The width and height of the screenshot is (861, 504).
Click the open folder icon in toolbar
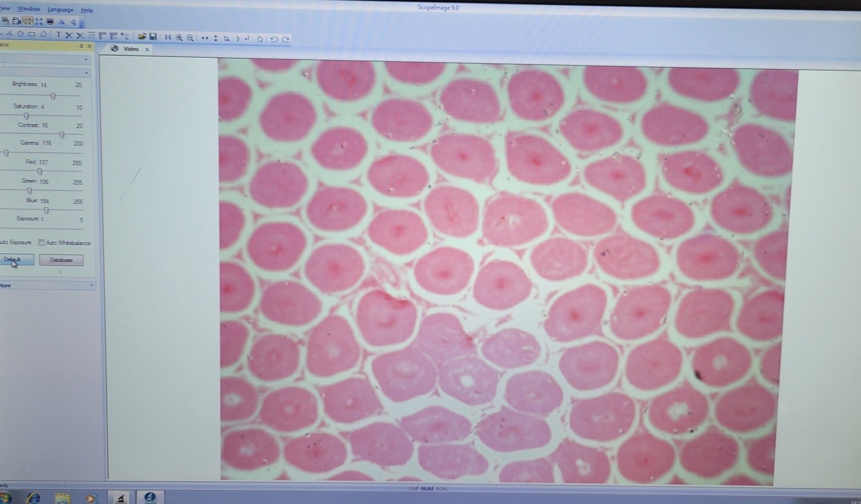tap(142, 37)
